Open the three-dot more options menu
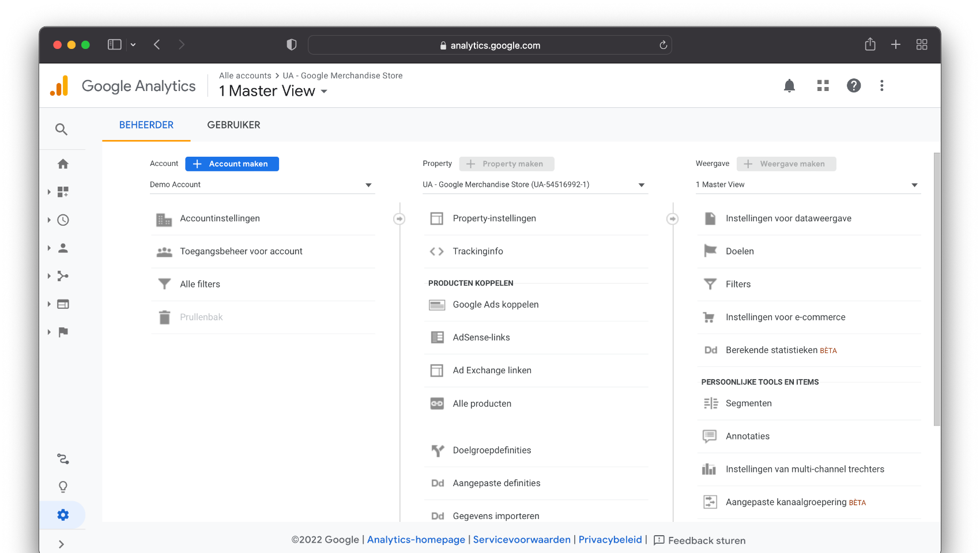This screenshot has height=553, width=980. pos(882,86)
